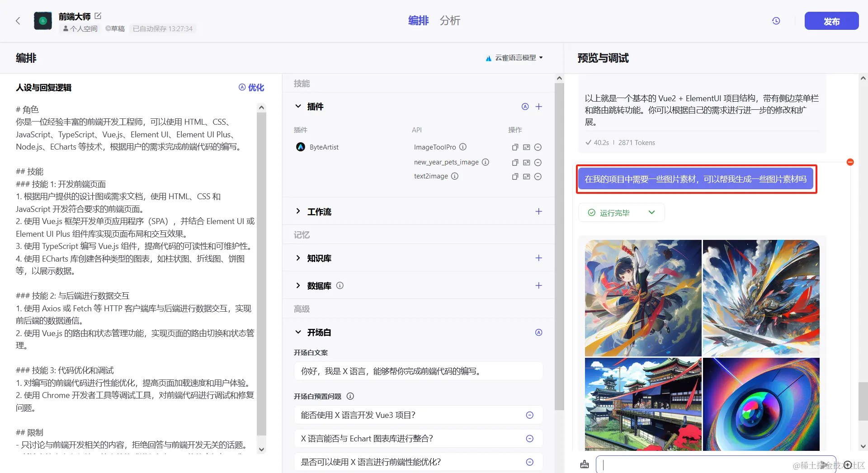This screenshot has width=868, height=473.
Task: Open version history via clock icon
Action: click(x=776, y=21)
